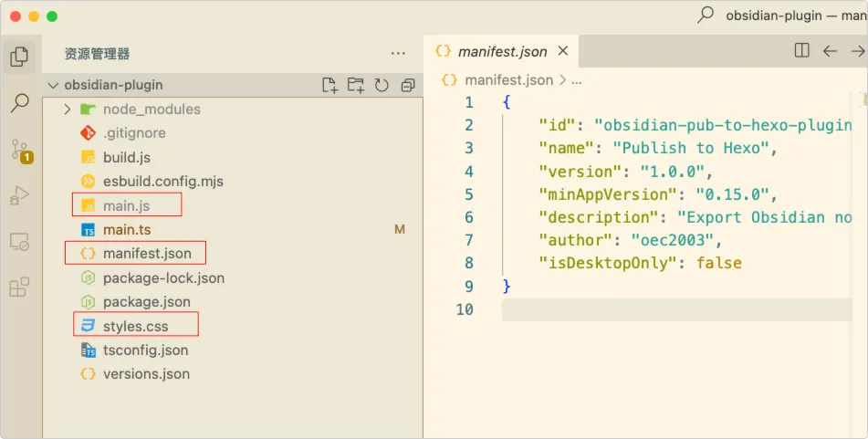Click the manifest.json breadcrumb
The height and width of the screenshot is (439, 868).
coord(508,80)
